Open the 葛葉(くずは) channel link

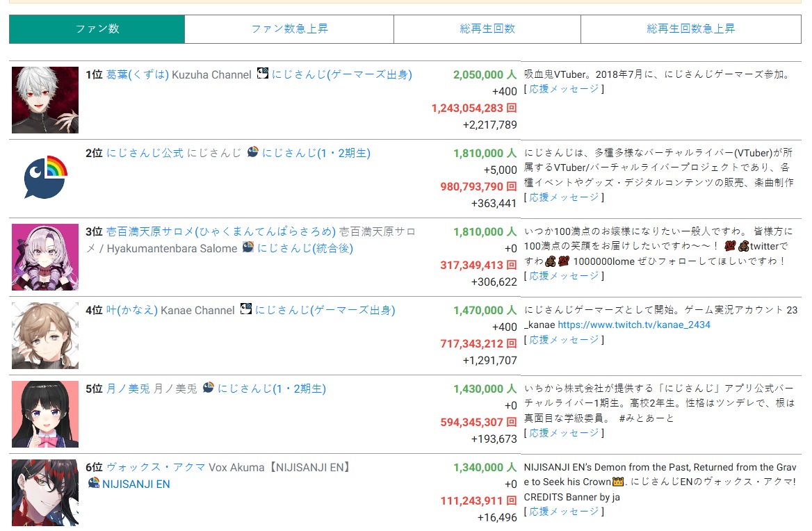point(138,74)
